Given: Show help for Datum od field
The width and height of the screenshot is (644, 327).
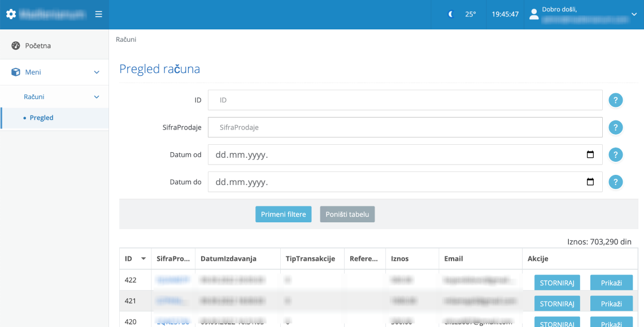Looking at the screenshot, I should click(x=615, y=154).
